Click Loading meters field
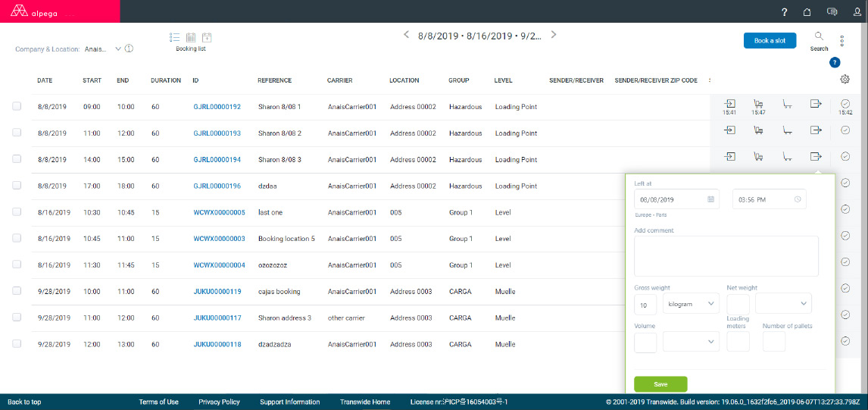This screenshot has width=868, height=410. click(738, 342)
